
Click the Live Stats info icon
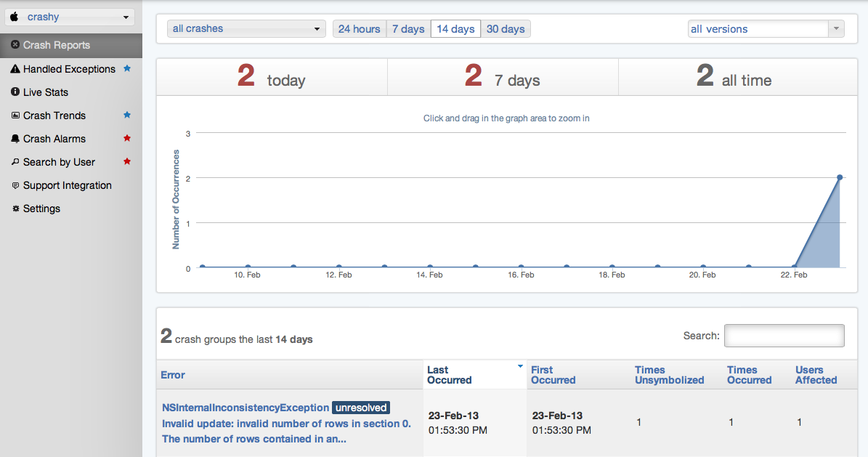point(15,92)
